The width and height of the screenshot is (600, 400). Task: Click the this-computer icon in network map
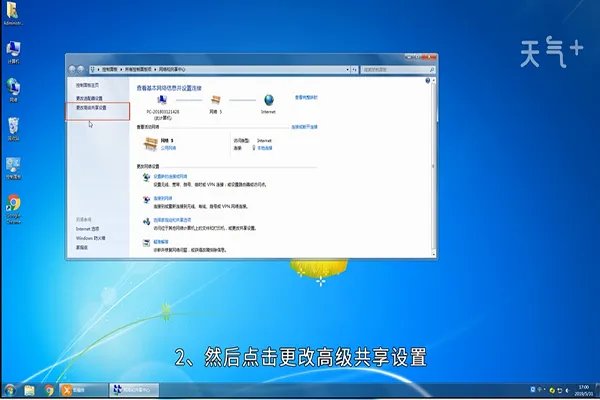click(162, 100)
